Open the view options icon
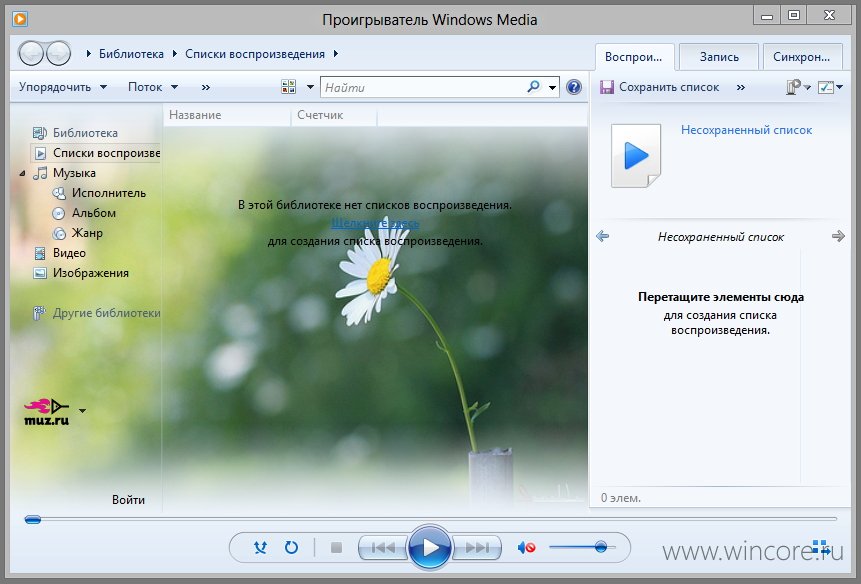The image size is (861, 584). [288, 87]
